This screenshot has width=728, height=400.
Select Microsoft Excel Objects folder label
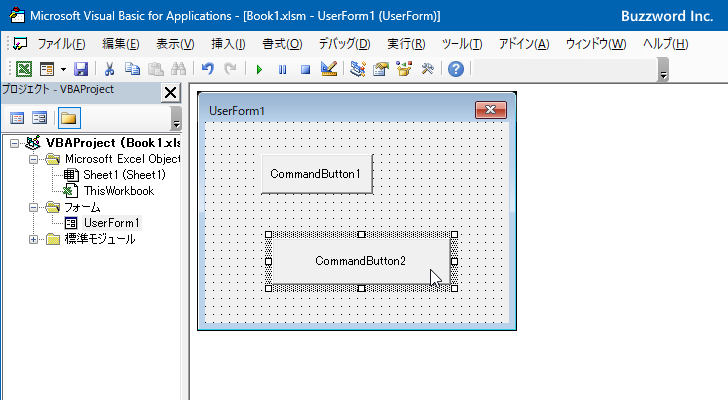pos(122,159)
